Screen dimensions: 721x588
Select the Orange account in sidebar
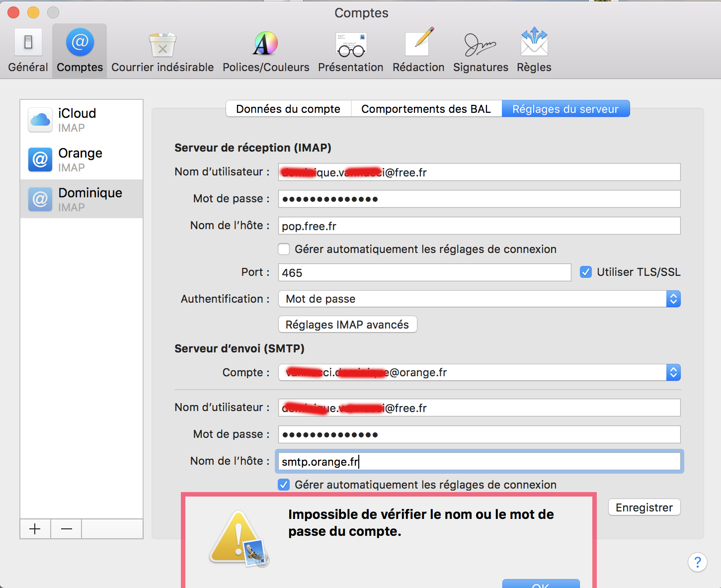pyautogui.click(x=81, y=160)
